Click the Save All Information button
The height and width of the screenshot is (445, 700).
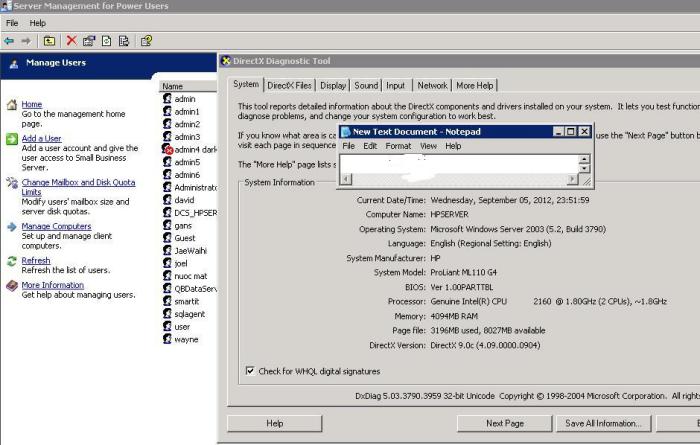pyautogui.click(x=603, y=423)
